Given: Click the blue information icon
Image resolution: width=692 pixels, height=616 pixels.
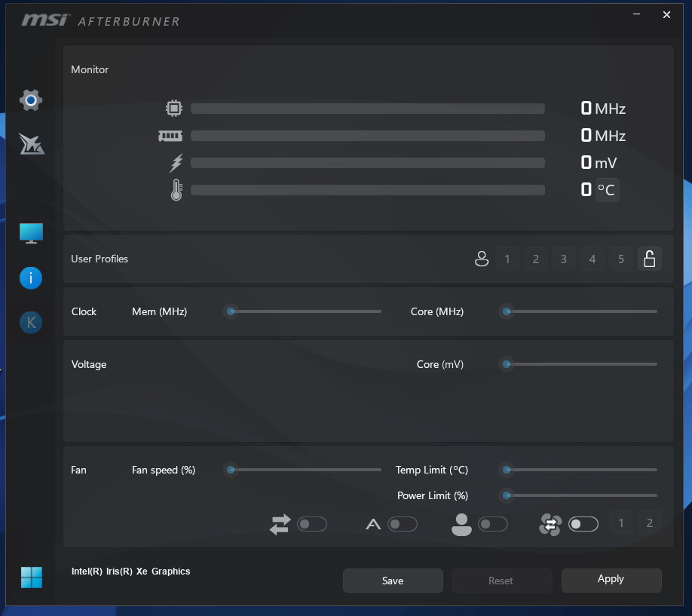Looking at the screenshot, I should click(31, 278).
